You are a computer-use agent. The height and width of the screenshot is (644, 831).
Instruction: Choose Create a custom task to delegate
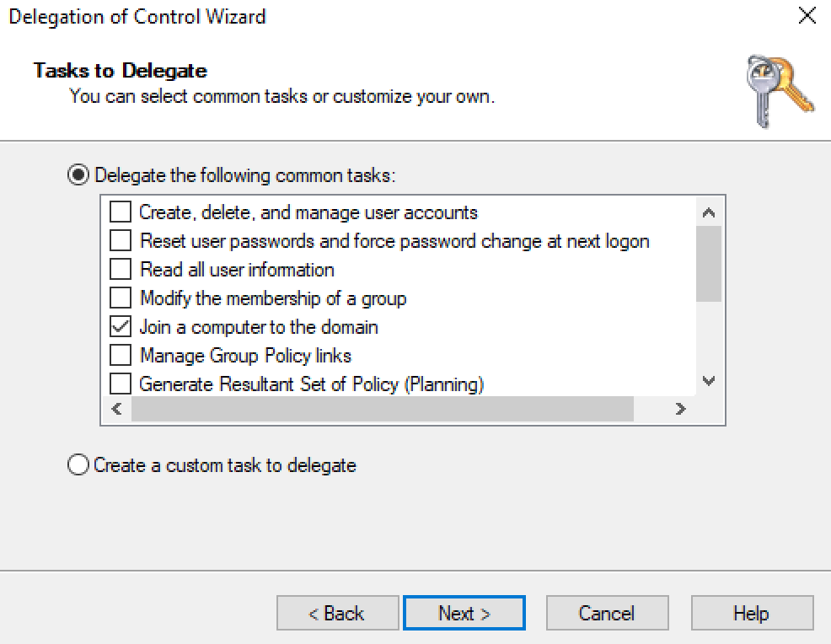[x=78, y=465]
